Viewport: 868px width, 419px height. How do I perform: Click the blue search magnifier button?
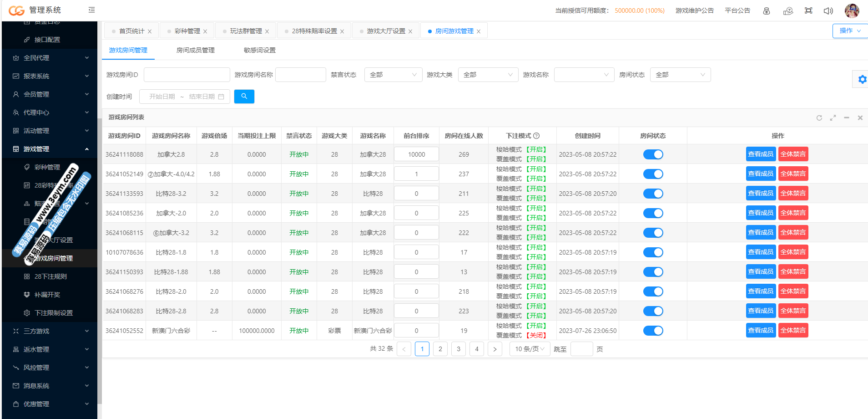244,97
